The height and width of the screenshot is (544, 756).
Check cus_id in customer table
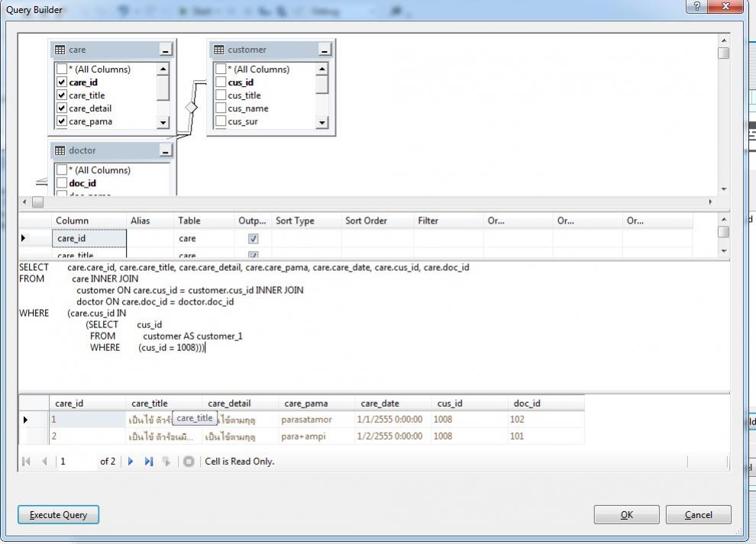coord(221,82)
